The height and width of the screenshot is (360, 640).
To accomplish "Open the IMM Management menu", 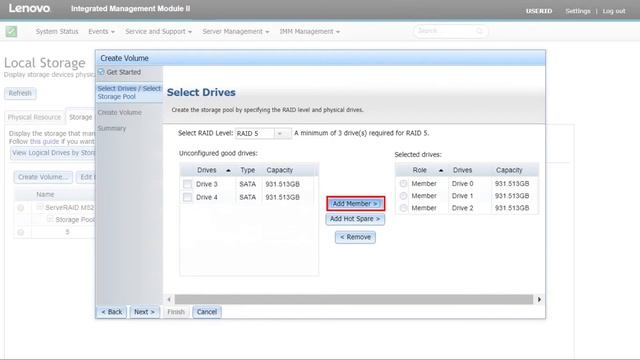I will (x=309, y=31).
